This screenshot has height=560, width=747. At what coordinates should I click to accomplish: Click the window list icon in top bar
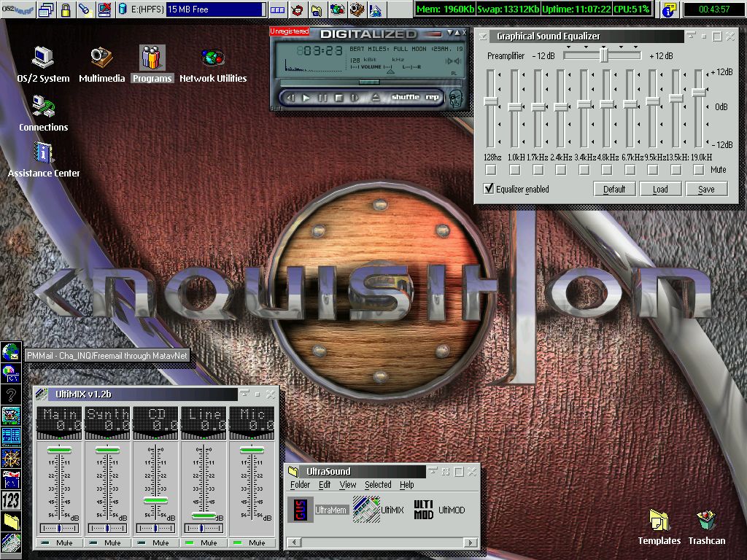point(46,9)
